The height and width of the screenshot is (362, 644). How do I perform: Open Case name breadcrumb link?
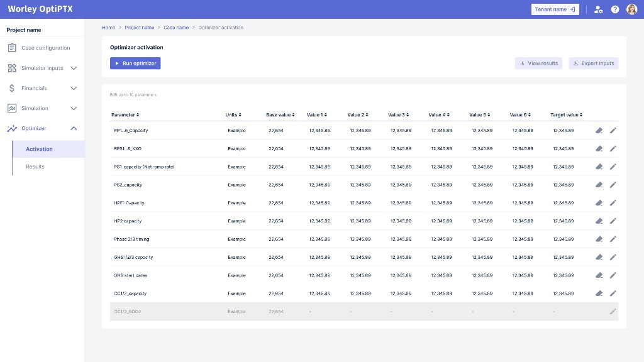tap(176, 28)
